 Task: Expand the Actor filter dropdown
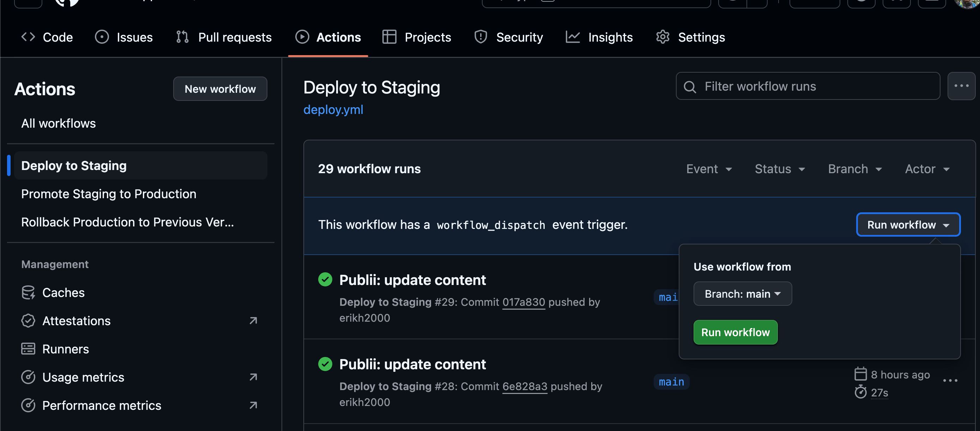click(x=927, y=169)
